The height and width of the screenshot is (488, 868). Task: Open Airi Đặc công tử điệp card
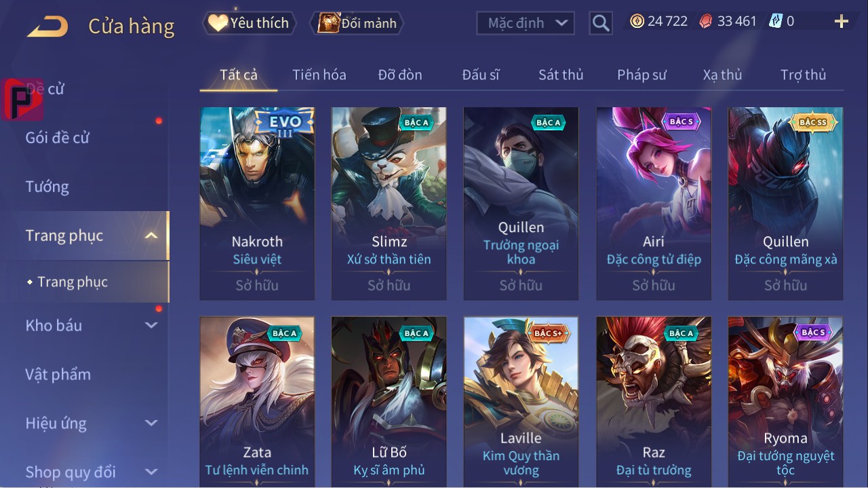click(654, 204)
